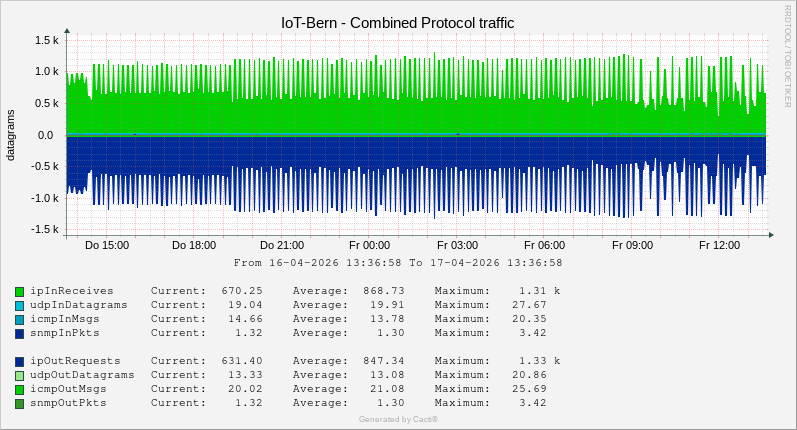Click the ipOutRequests legend label text
Image resolution: width=797 pixels, height=430 pixels.
pos(76,361)
